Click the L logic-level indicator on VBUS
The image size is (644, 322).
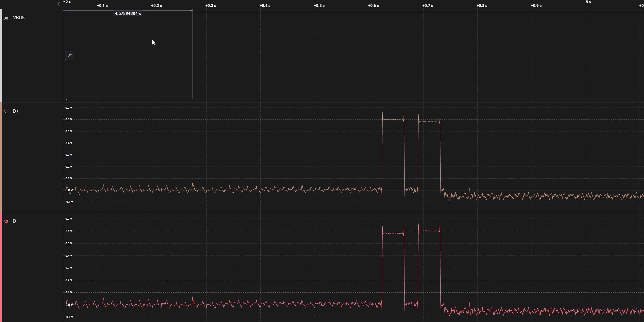coord(66,99)
